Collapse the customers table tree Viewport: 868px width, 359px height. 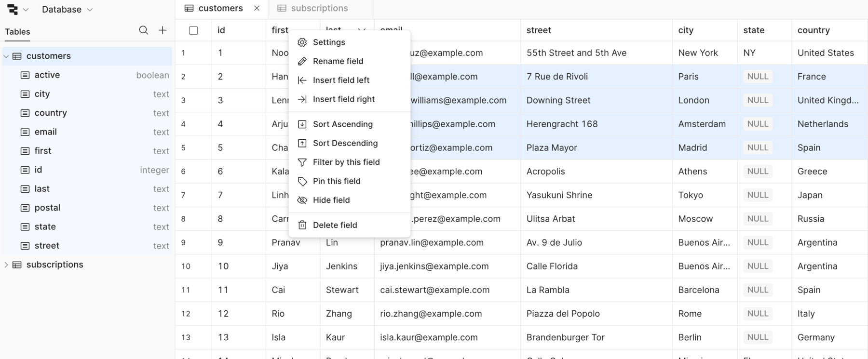coord(6,56)
